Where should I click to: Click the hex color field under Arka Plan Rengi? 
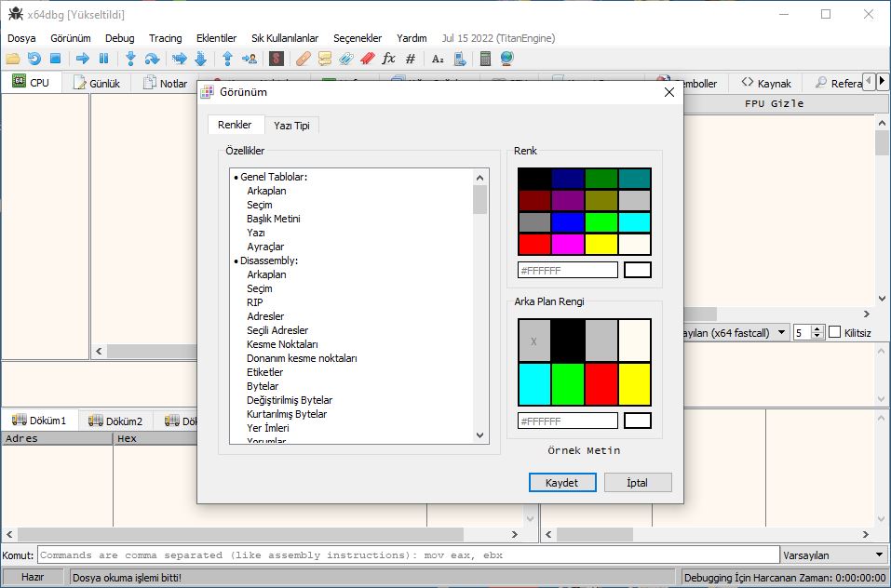click(568, 421)
